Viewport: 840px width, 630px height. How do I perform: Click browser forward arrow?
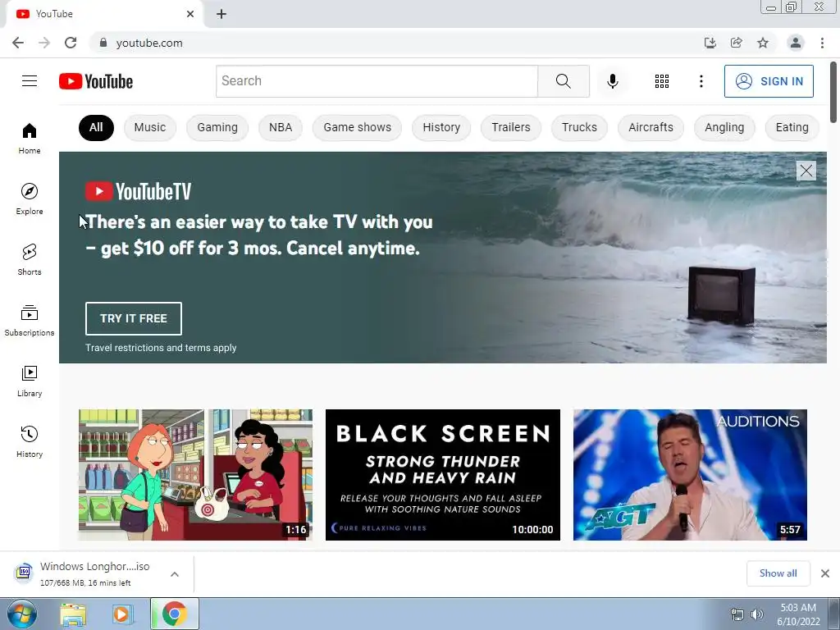(44, 43)
